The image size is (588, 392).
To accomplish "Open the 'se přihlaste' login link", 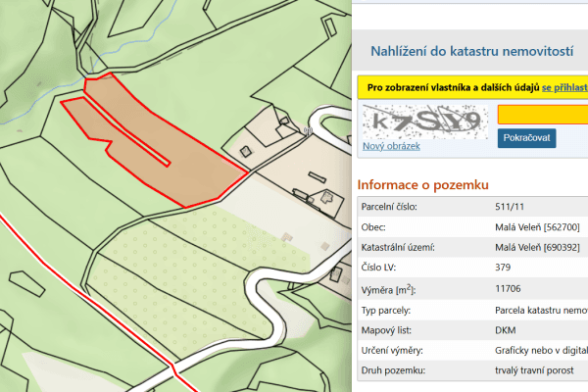I will point(563,87).
